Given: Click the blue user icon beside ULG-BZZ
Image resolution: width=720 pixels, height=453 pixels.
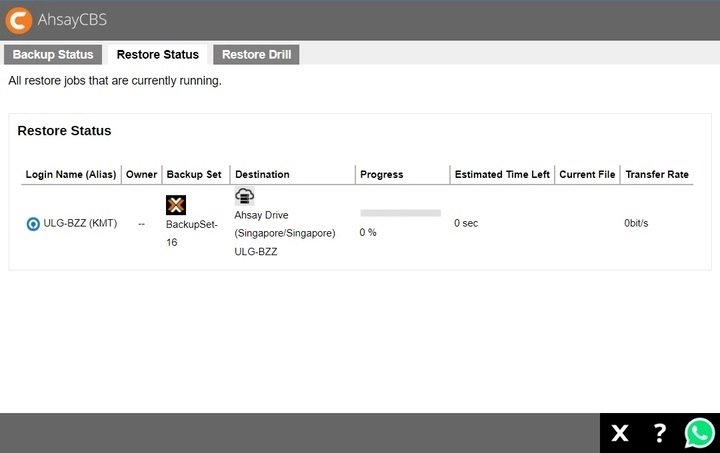Looking at the screenshot, I should tap(33, 224).
